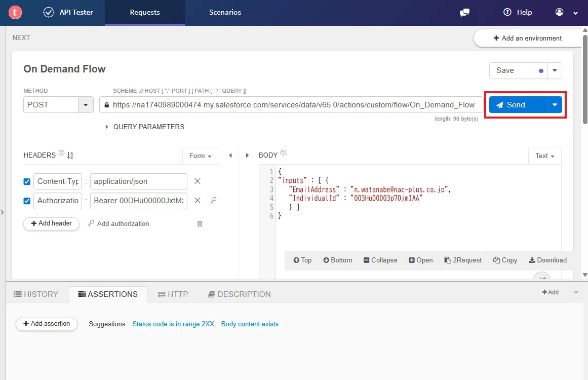Open the body Text format dropdown
Image resolution: width=588 pixels, height=380 pixels.
544,156
